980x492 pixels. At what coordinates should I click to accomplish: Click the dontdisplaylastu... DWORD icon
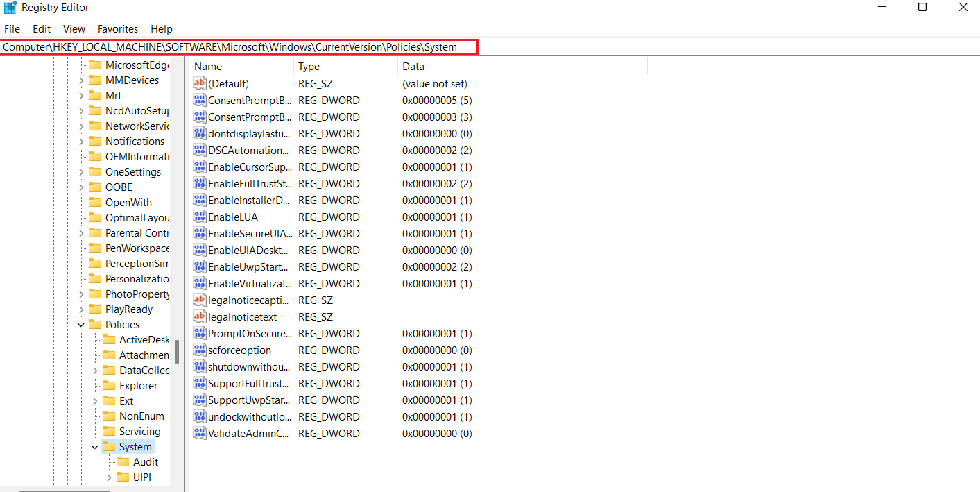click(x=200, y=133)
